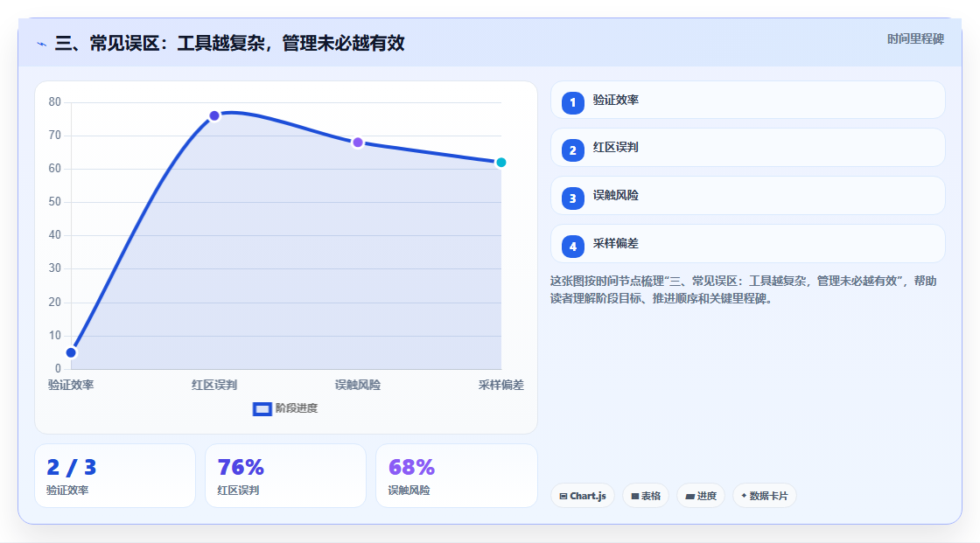Click the 表格 tag
The height and width of the screenshot is (543, 980).
tap(646, 496)
